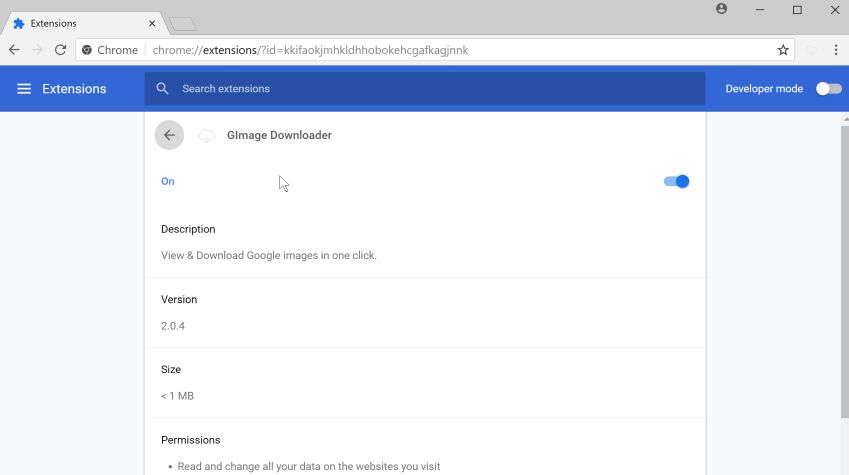This screenshot has height=475, width=849.
Task: Click the Chrome site info icon
Action: (x=87, y=50)
